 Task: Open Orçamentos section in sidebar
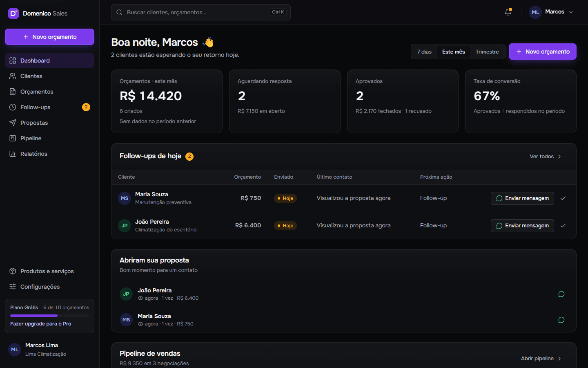tap(49, 92)
